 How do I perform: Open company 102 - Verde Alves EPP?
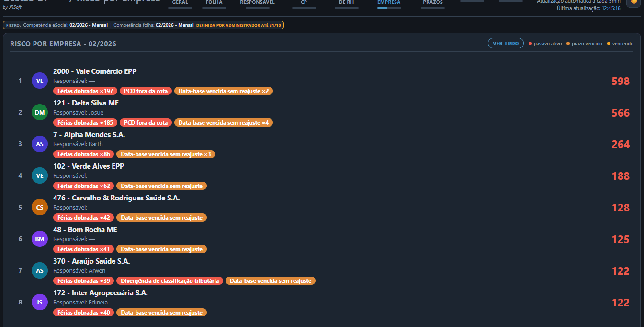[x=89, y=166]
